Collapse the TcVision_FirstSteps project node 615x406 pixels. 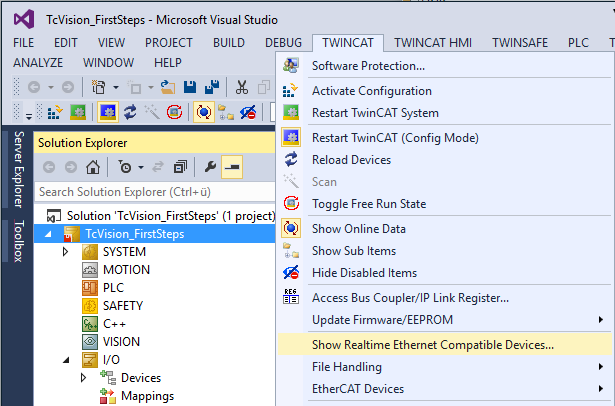[48, 234]
